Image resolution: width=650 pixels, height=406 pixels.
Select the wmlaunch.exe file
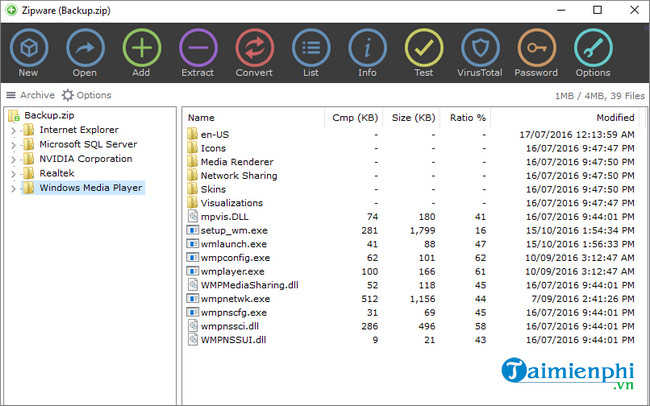[x=410, y=244]
